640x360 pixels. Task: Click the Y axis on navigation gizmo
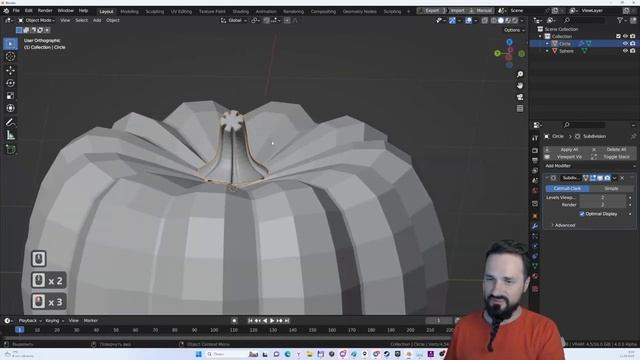[497, 53]
